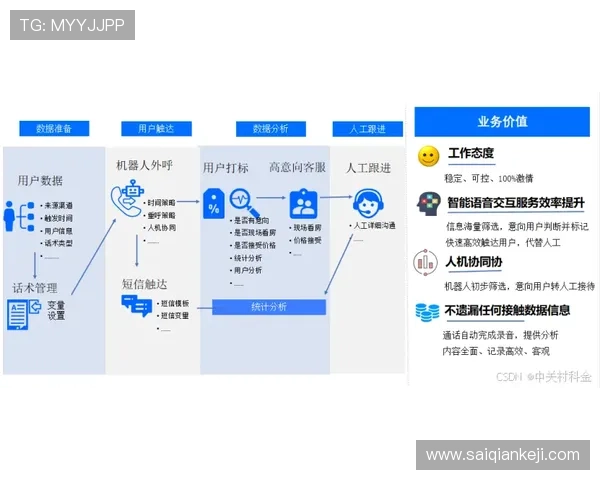Select the 用户触达 header
600x480 pixels.
(156, 129)
